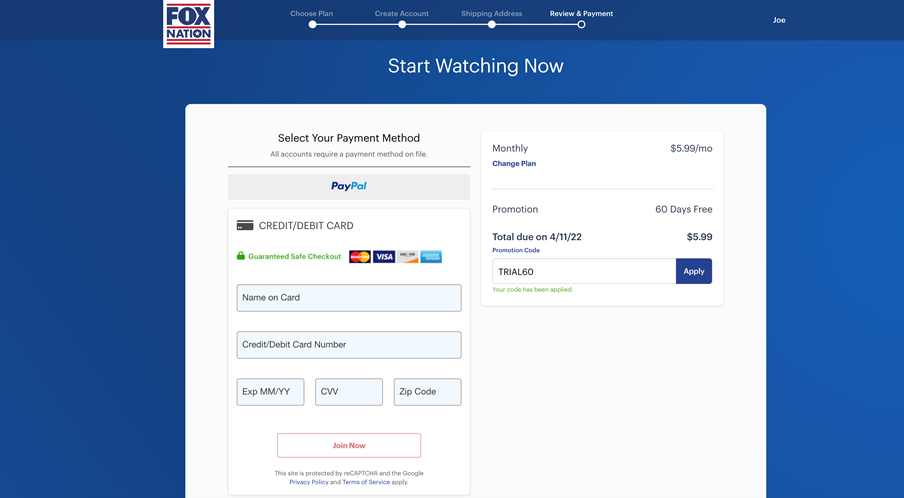Click the Mastercard card icon
Screen dimensions: 904x498
coord(360,257)
